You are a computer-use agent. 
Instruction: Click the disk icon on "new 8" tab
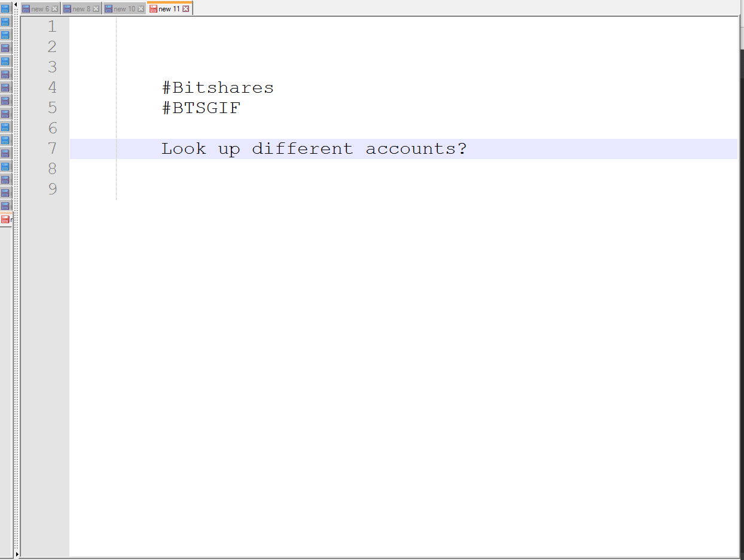coord(67,9)
